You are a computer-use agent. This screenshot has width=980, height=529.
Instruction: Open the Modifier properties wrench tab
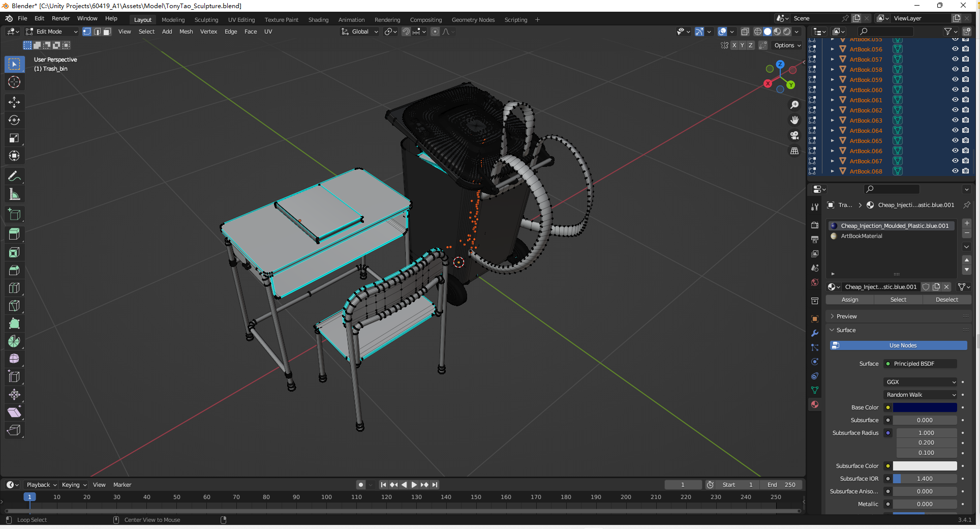point(815,333)
